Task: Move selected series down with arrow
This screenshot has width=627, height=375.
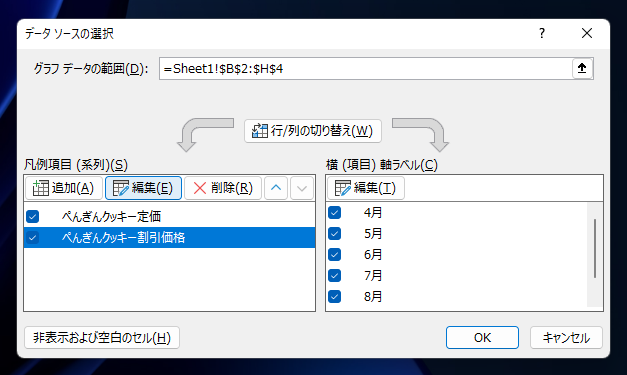Action: tap(302, 188)
